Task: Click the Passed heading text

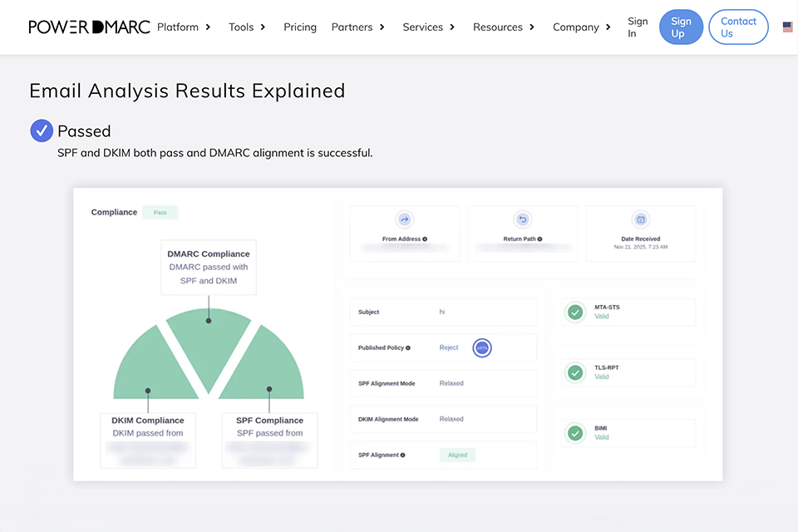Action: [84, 131]
